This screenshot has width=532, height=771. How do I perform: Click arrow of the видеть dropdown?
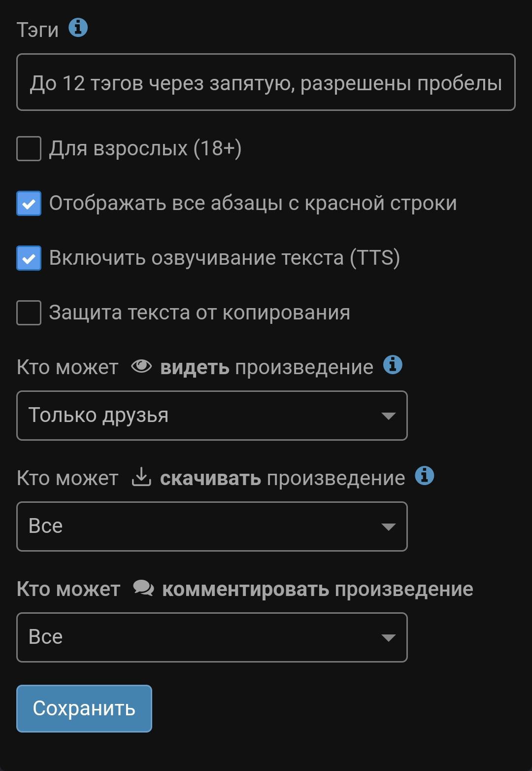[388, 416]
